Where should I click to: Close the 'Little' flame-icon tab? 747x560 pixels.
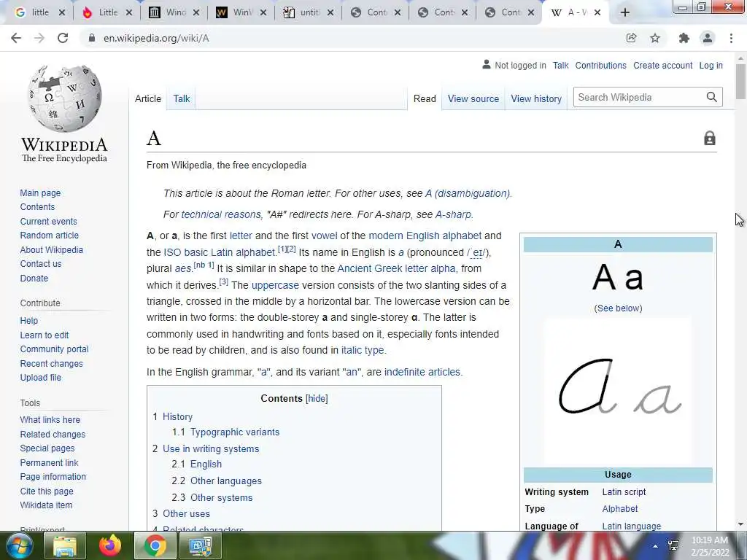pos(128,13)
